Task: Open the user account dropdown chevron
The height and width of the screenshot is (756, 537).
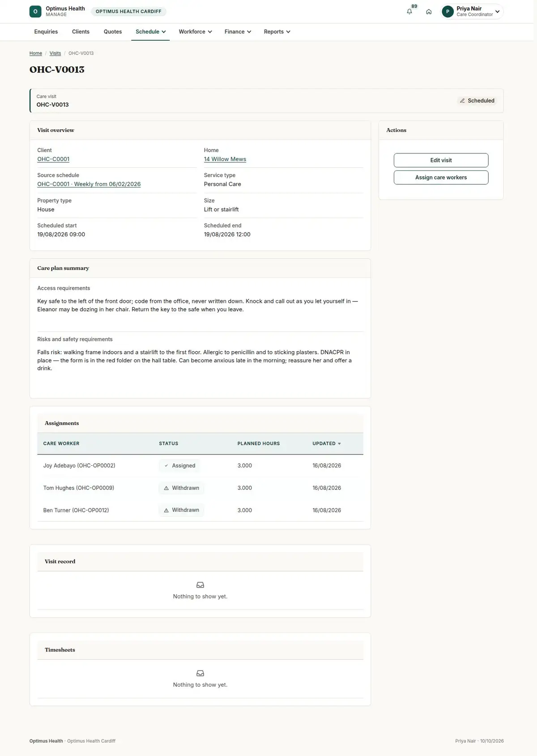Action: (x=498, y=12)
